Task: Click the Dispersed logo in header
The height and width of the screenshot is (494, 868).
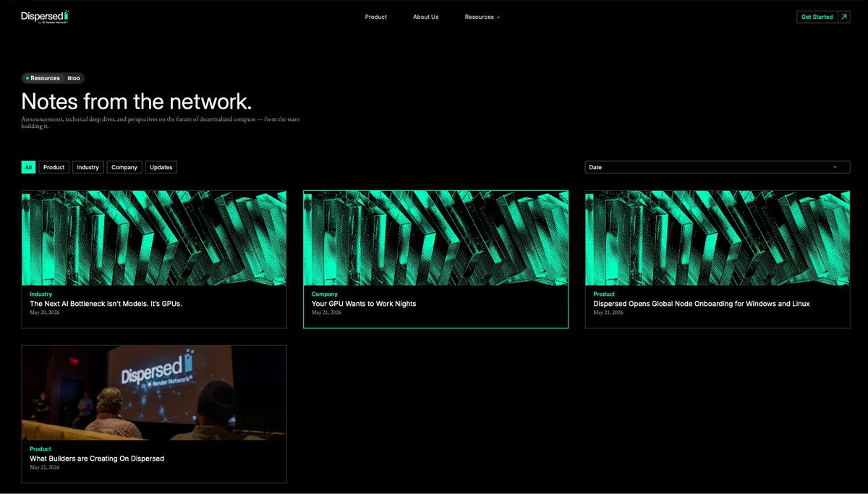Action: tap(45, 17)
